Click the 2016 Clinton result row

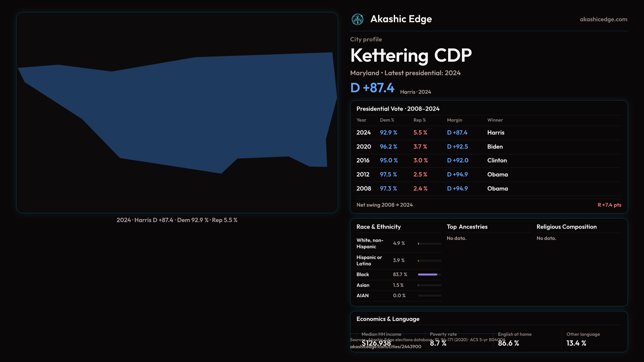(488, 161)
